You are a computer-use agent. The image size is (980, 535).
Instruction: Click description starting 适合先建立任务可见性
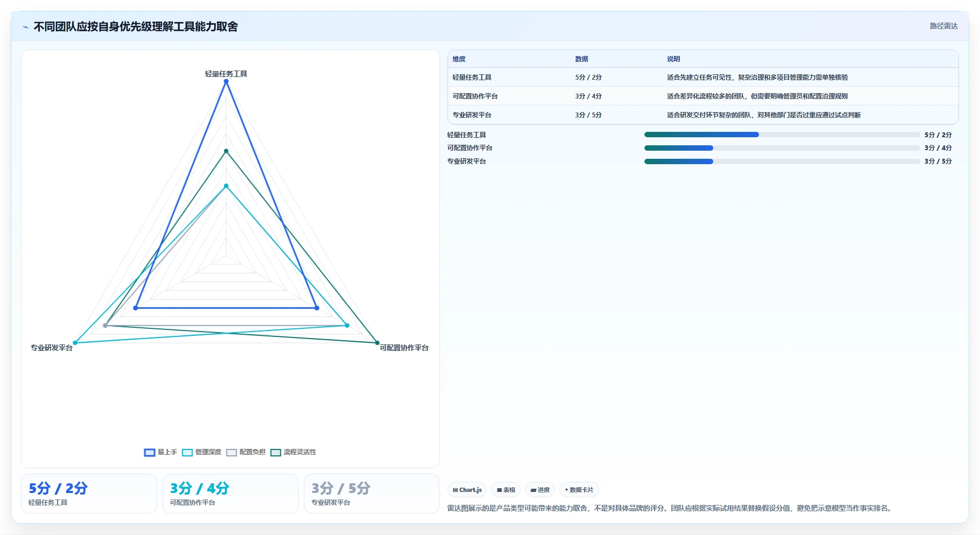pos(757,78)
